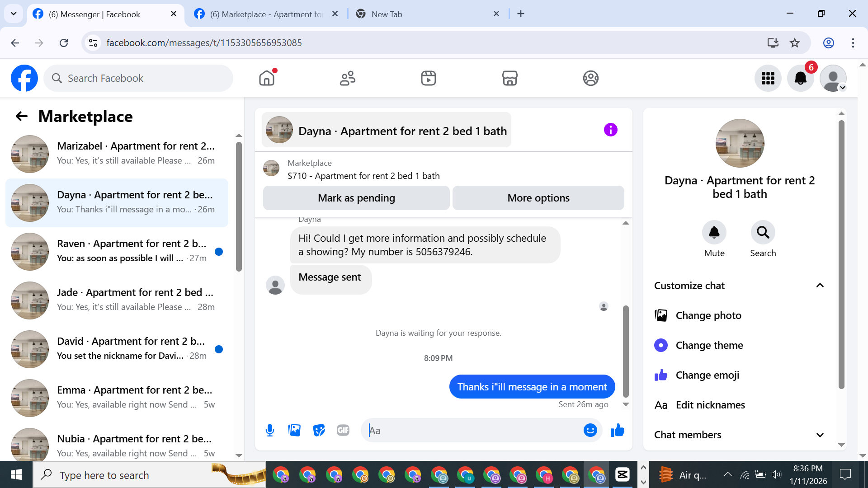Open the account profile avatar menu
The image size is (868, 488).
click(x=833, y=78)
